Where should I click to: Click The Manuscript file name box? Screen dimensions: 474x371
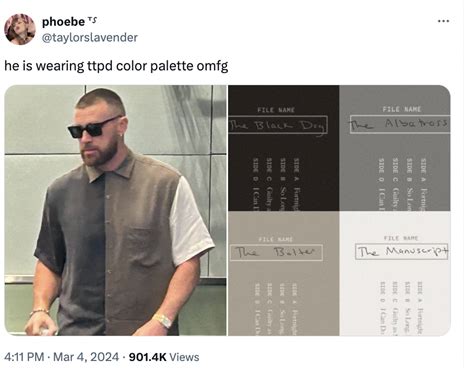pos(401,251)
